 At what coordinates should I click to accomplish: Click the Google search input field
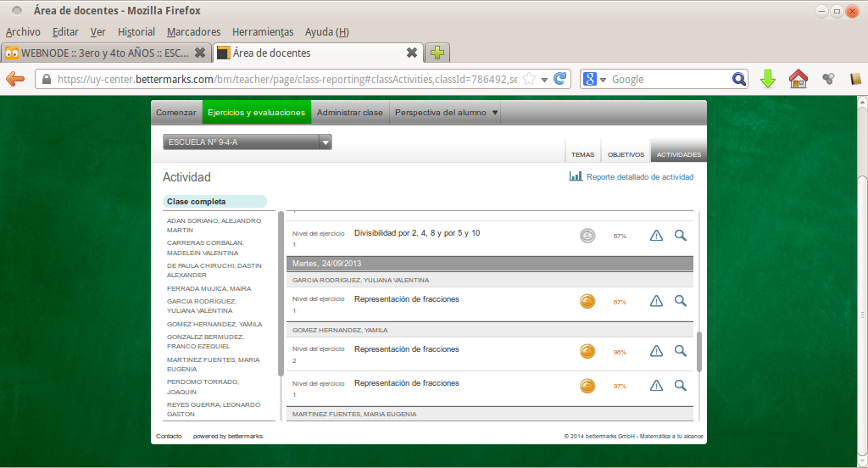tap(670, 79)
